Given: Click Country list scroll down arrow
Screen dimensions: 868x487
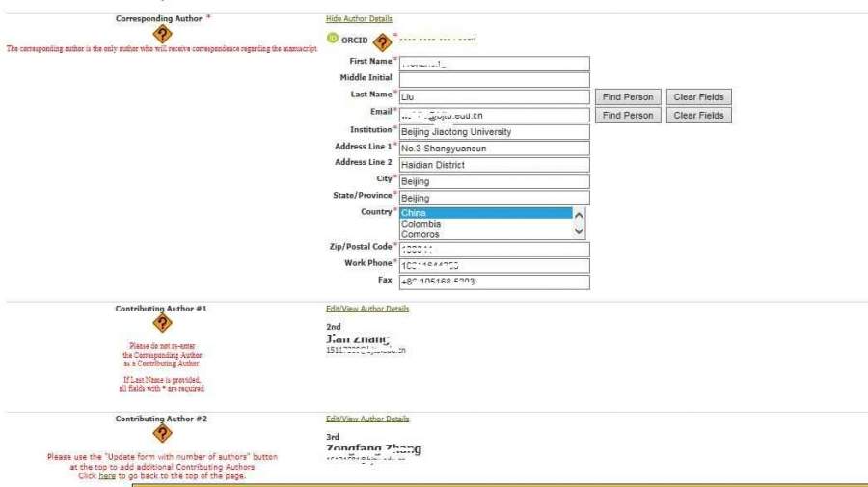Looking at the screenshot, I should (579, 231).
